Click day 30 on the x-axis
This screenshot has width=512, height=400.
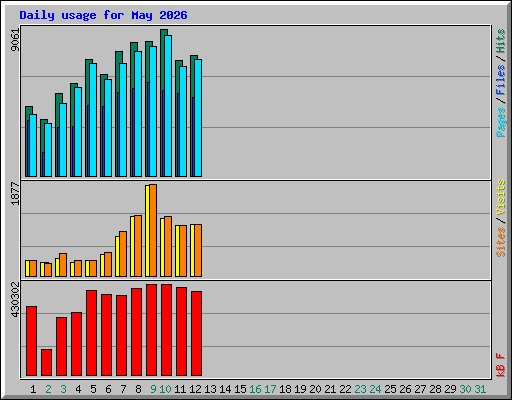(465, 389)
